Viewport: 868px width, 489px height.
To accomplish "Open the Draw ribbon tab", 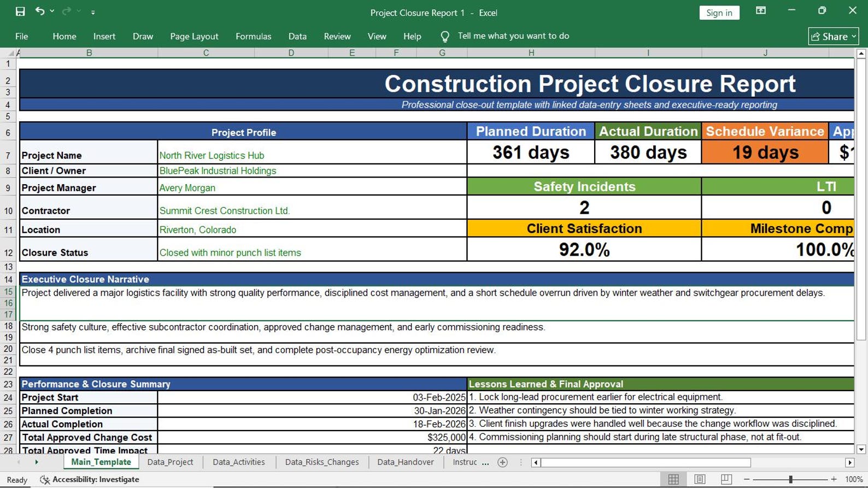I will (143, 36).
